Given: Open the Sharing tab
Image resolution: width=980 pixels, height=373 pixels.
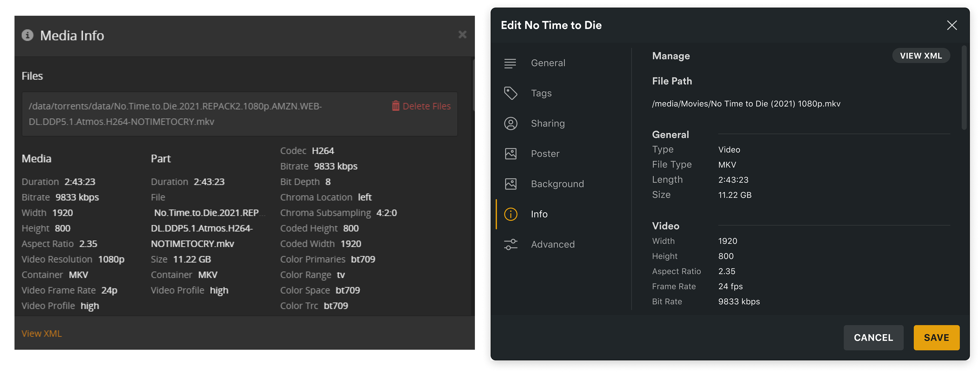Looking at the screenshot, I should pos(548,123).
